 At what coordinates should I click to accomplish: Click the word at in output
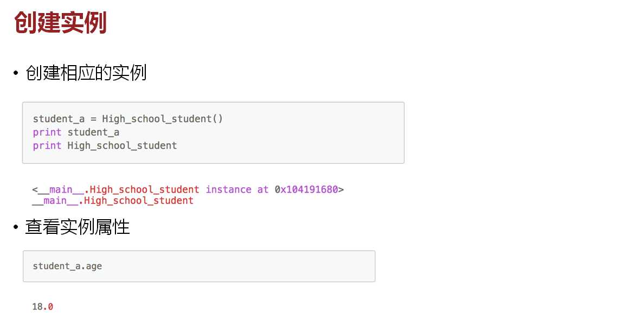(263, 189)
